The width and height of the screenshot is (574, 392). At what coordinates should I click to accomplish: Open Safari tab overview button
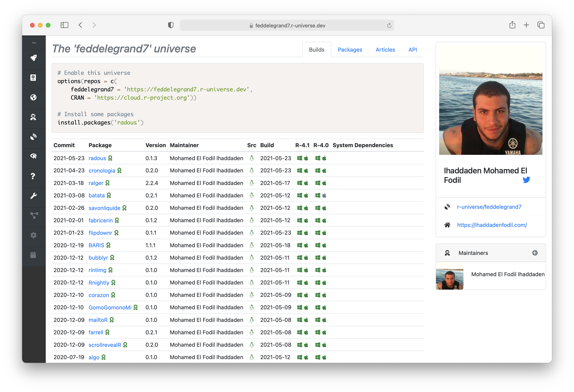pyautogui.click(x=541, y=25)
